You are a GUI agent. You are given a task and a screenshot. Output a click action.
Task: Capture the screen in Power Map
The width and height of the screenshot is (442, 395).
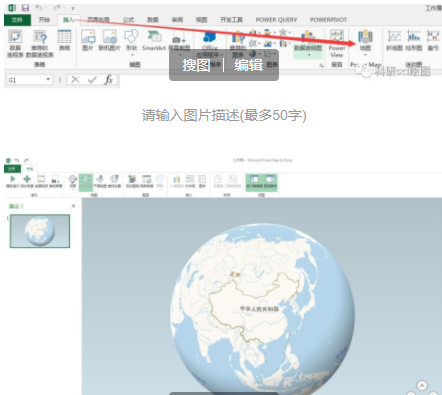(55, 181)
